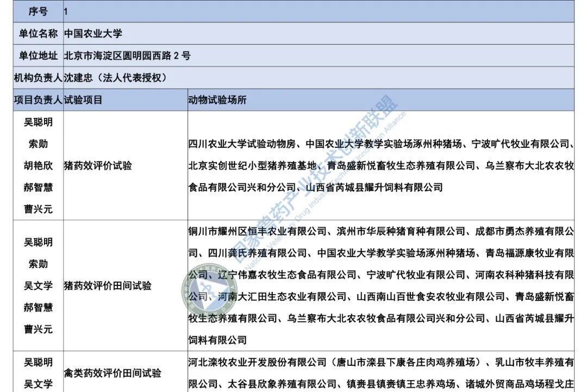Select 曹兴元 in the 猪药效评价试验 row
Image resolution: width=587 pixels, height=392 pixels.
pyautogui.click(x=38, y=209)
